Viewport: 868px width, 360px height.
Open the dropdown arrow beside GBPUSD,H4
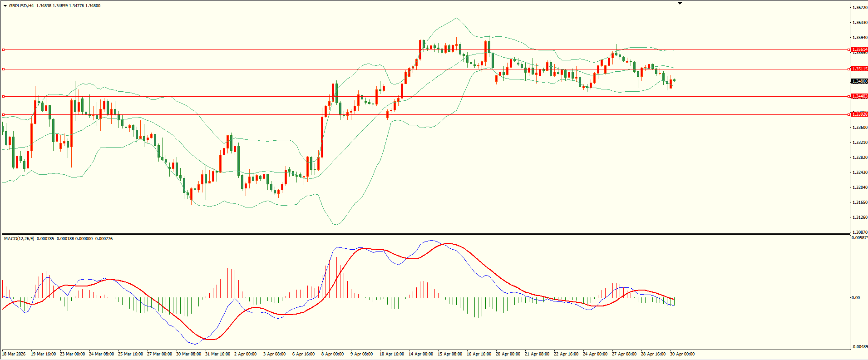(5, 6)
